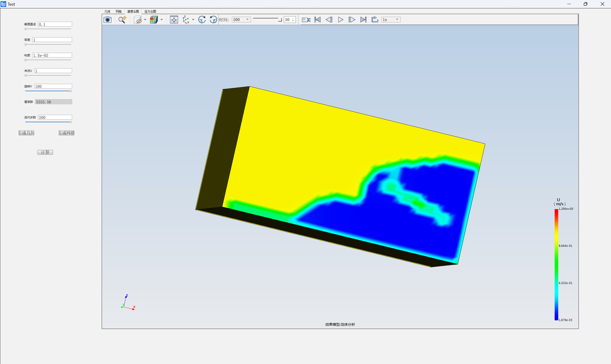This screenshot has height=364, width=611.
Task: Click the 来流V slider handle
Action: pos(26,76)
